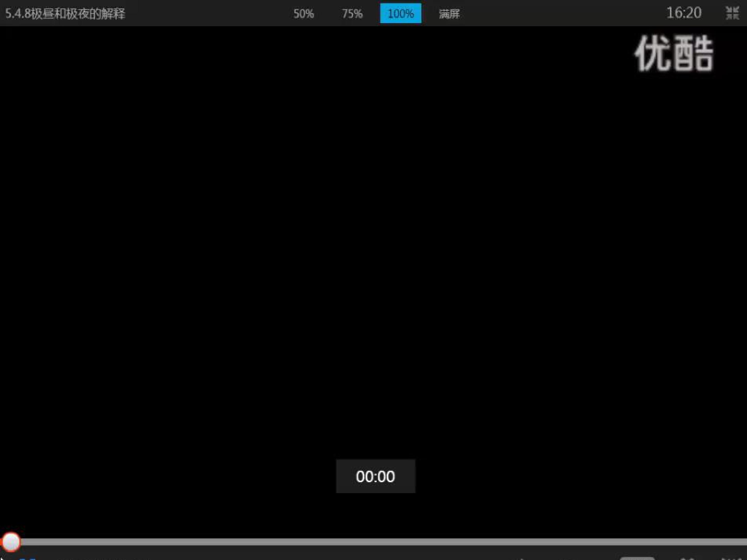Click the progress bar seek handle
Screen dimensions: 747x560
(11, 542)
